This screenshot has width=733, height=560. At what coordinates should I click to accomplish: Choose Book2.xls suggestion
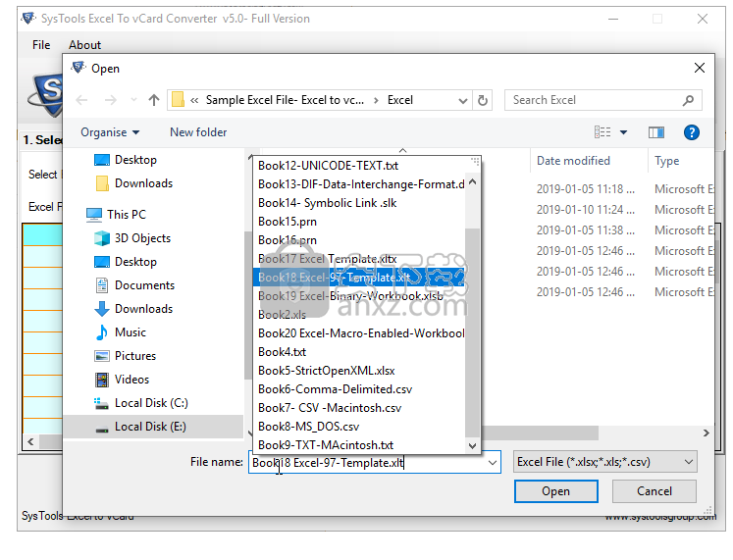(359, 315)
